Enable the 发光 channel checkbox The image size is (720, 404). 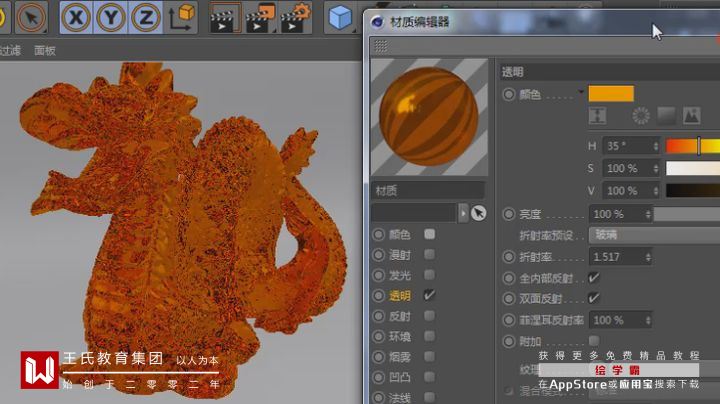tap(430, 275)
